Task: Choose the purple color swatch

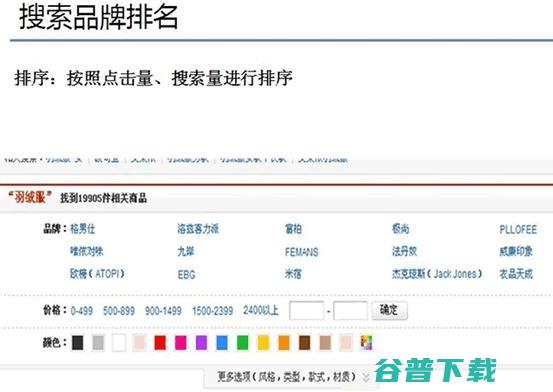Action: point(201,343)
